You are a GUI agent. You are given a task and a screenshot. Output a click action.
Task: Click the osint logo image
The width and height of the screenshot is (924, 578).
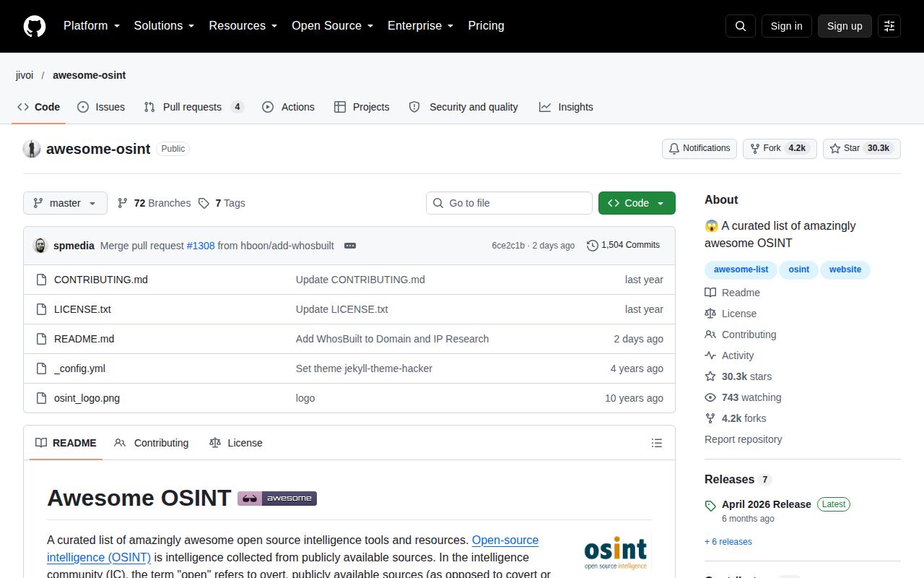point(616,554)
